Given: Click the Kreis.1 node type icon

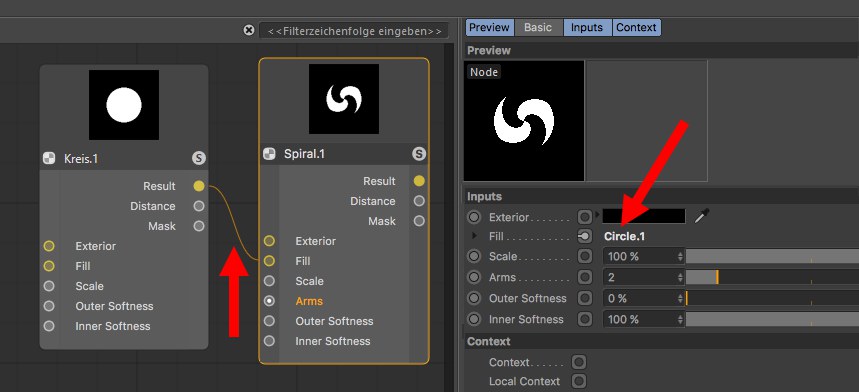Looking at the screenshot, I should pos(49,159).
